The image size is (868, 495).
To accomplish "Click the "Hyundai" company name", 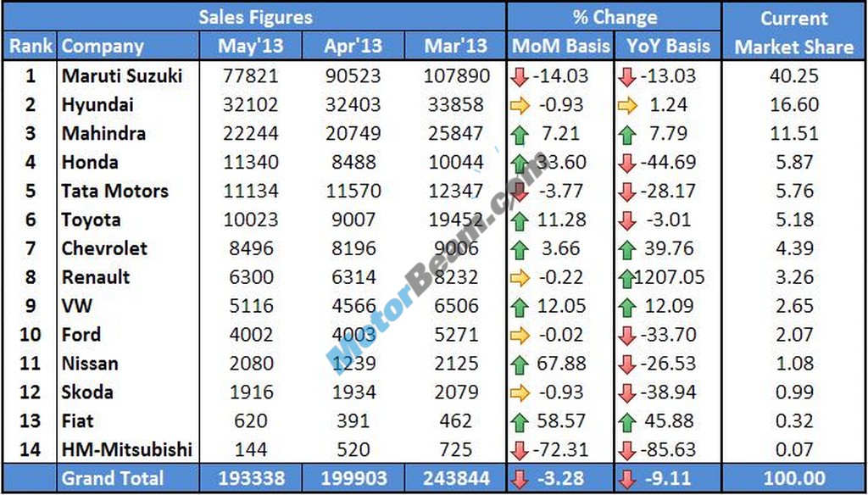I will (x=97, y=104).
